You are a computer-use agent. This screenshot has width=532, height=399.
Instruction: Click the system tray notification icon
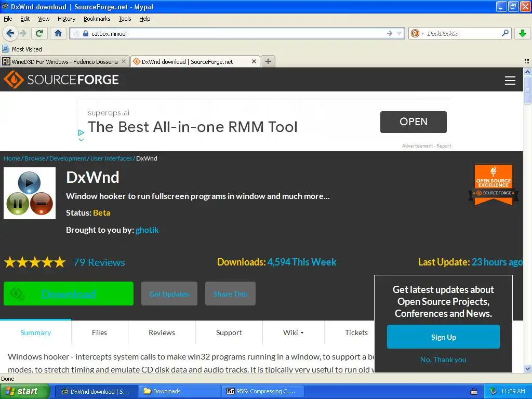point(494,391)
